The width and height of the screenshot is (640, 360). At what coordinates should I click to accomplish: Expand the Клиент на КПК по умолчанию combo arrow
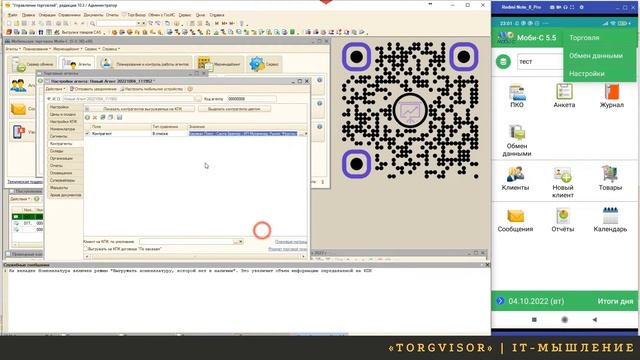[x=240, y=242]
